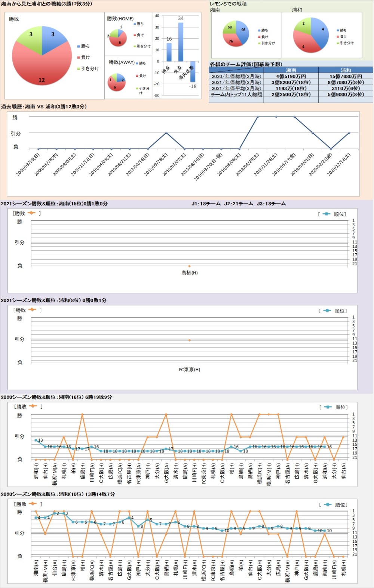
Task: Click the 浦和(H) axis label in 2020 湘南 chart
Action: click(x=36, y=471)
